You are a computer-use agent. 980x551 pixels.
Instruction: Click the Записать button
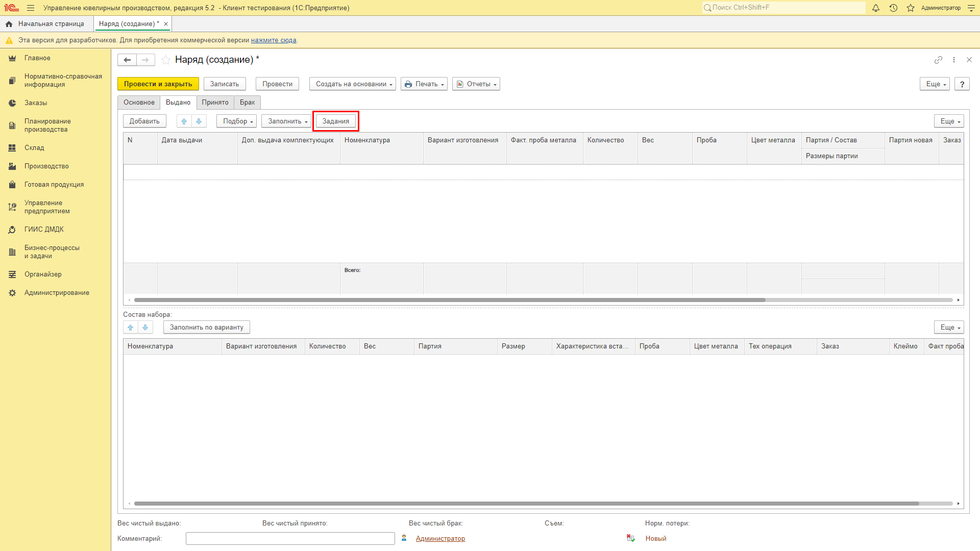[x=225, y=84]
